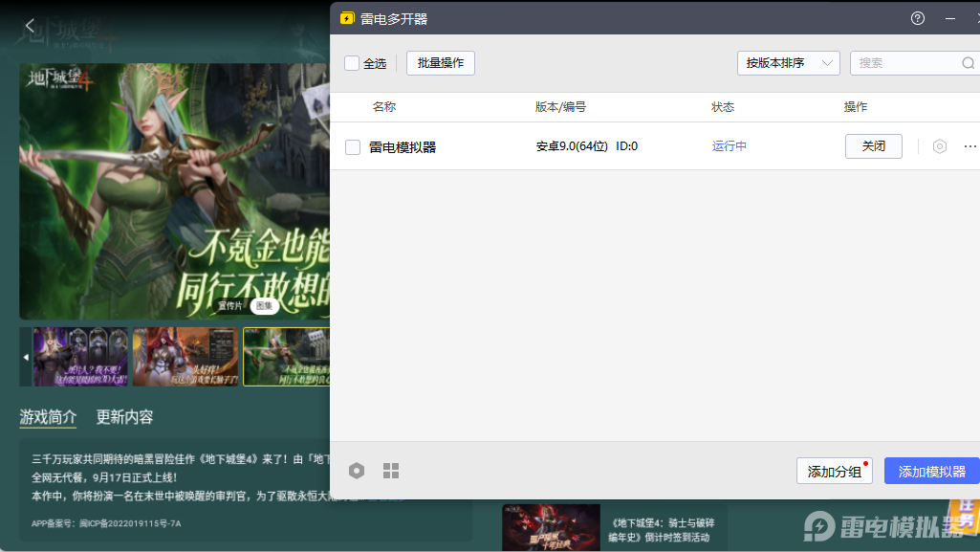Image resolution: width=980 pixels, height=552 pixels.
Task: Click the 添加模拟器 button
Action: [931, 471]
